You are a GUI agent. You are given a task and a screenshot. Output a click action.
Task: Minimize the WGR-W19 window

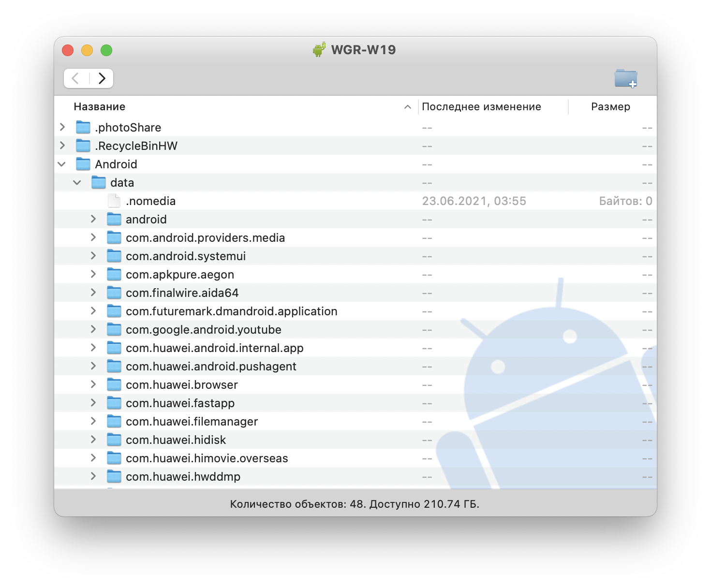click(x=87, y=50)
